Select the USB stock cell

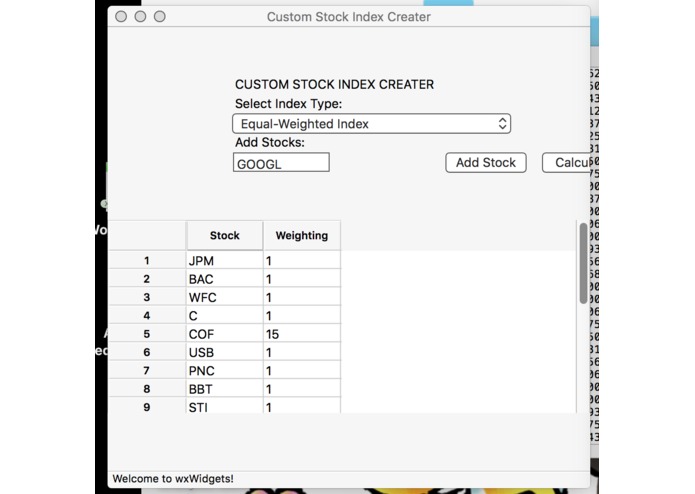click(225, 352)
